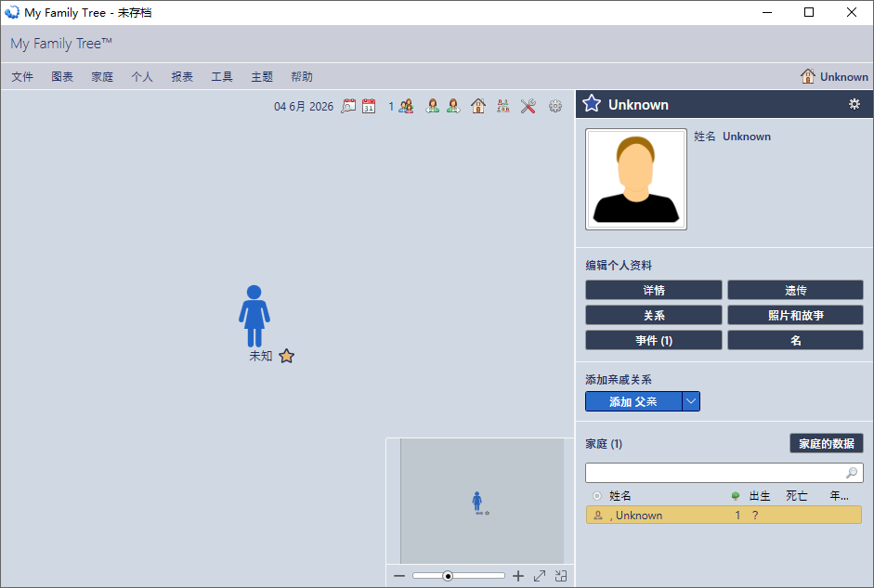The width and height of the screenshot is (874, 588).
Task: Click the 未知 label under the figure
Action: click(260, 356)
